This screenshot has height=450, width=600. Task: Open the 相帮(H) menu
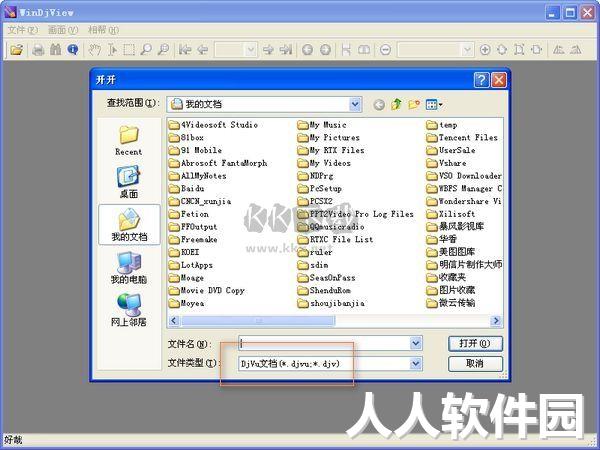click(x=103, y=30)
